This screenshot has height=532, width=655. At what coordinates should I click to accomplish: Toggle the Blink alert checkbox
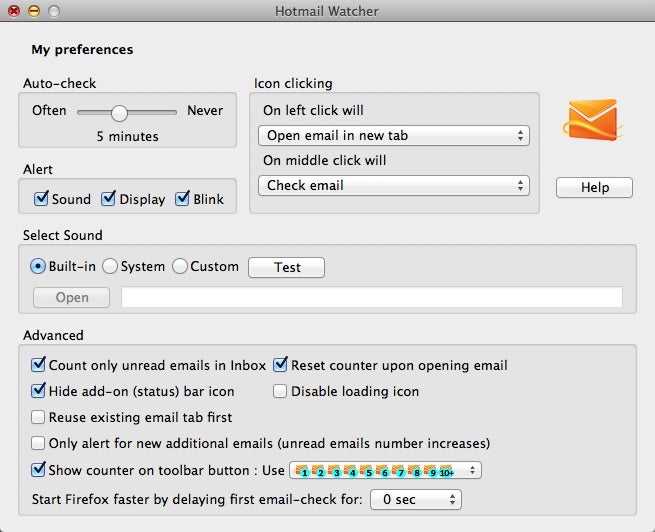point(183,199)
